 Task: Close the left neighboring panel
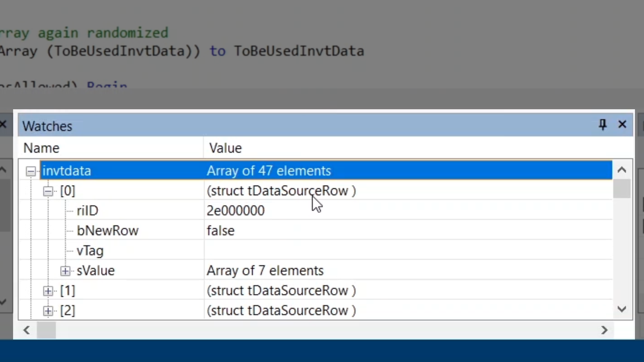pyautogui.click(x=3, y=125)
